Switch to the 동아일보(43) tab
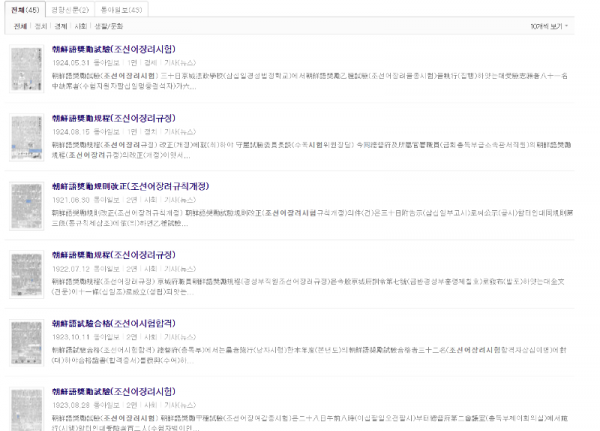This screenshot has height=431, width=600. [x=121, y=10]
